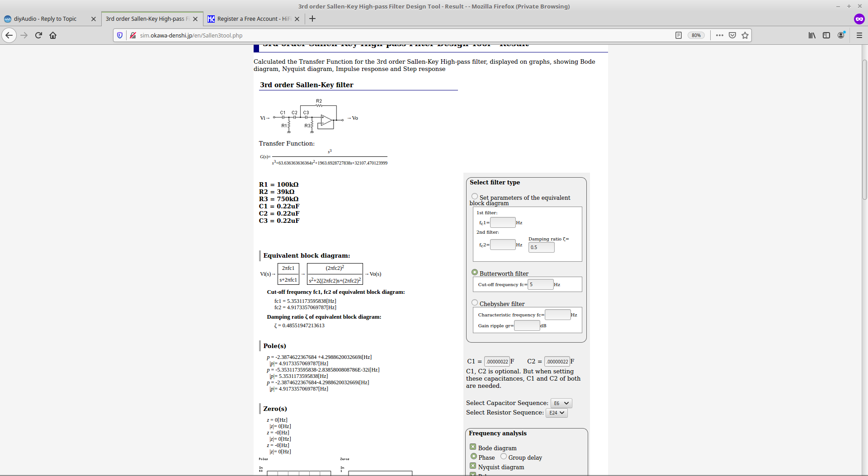Select equivalent block diagram parameters radio

pyautogui.click(x=475, y=197)
